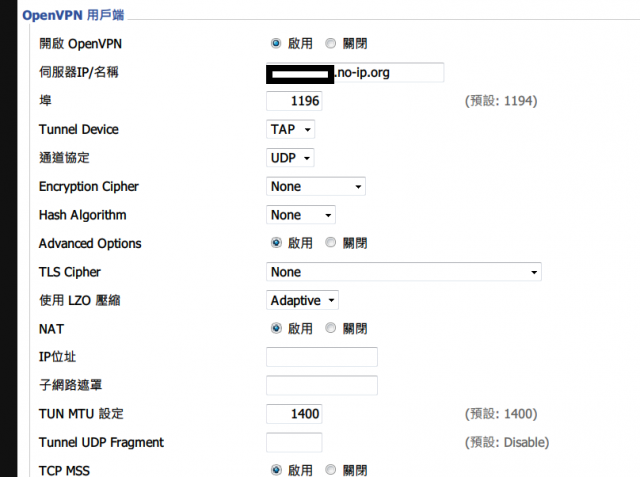Expand the Encryption Cipher dropdown
This screenshot has height=477, width=640.
coord(316,186)
